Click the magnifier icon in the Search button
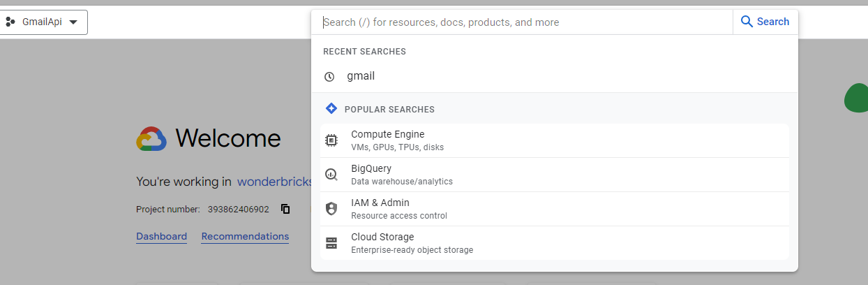Screen dimensions: 868x285 pos(747,22)
